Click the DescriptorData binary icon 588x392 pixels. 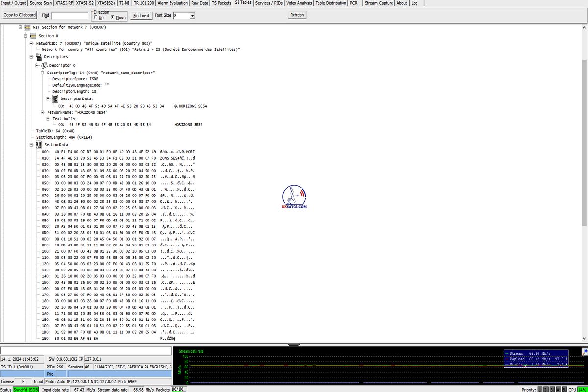[55, 98]
